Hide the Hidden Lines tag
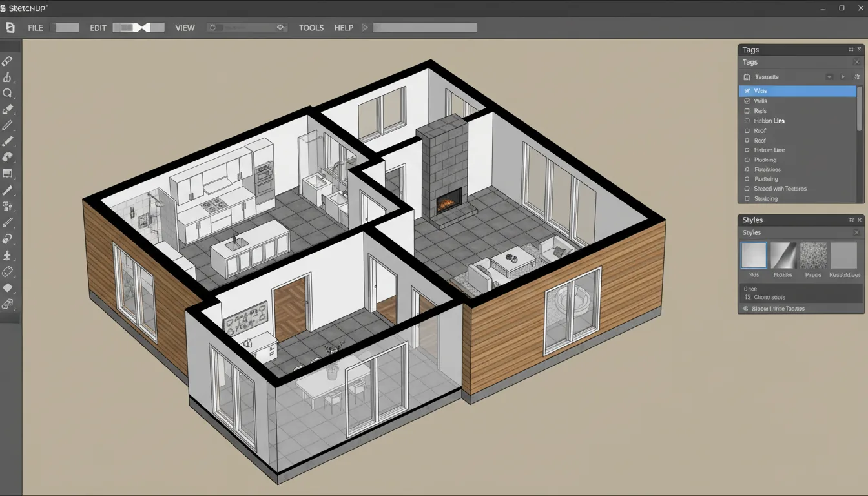 748,121
